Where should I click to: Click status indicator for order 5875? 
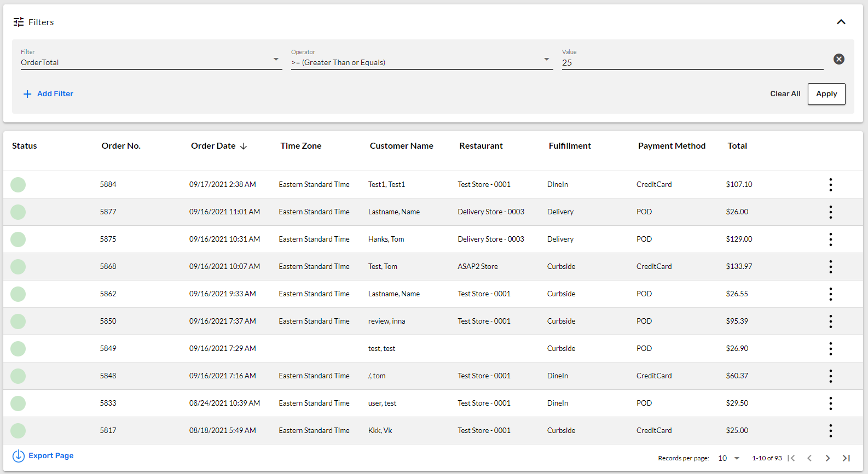[x=18, y=239]
